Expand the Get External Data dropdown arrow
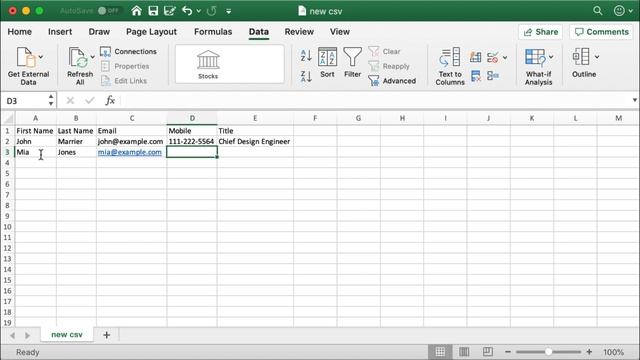The image size is (640, 360). click(x=40, y=57)
